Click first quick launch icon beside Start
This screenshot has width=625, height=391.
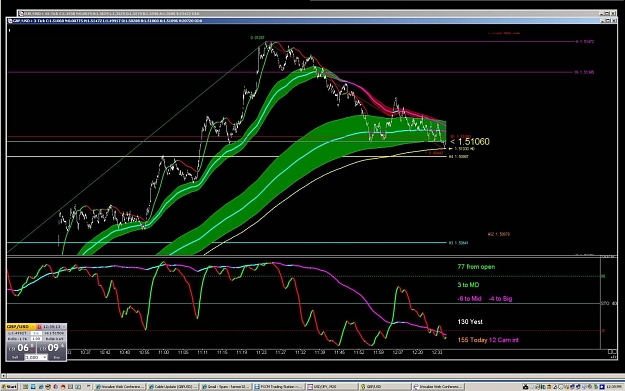[25, 387]
